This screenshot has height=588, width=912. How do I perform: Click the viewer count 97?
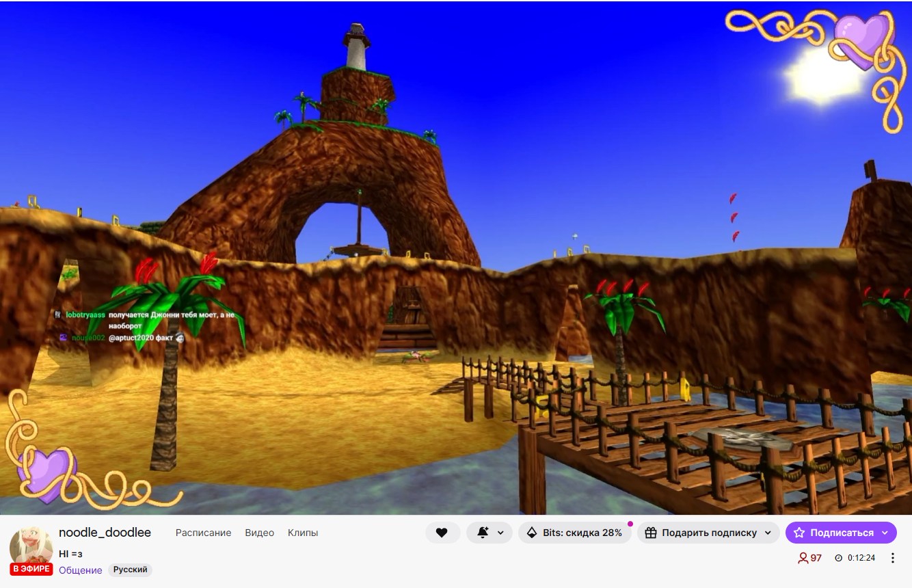click(x=810, y=558)
